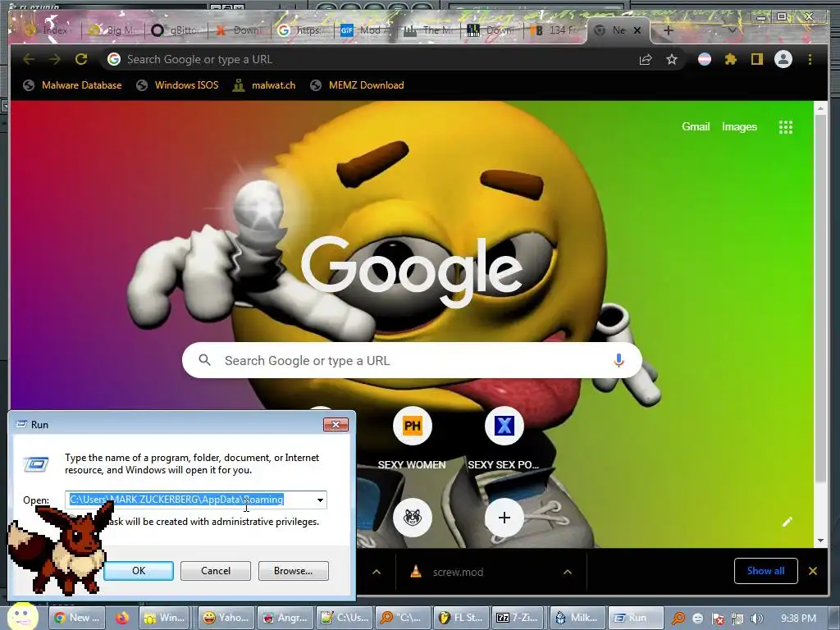Viewport: 840px width, 630px height.
Task: Close the Run dialog with red X
Action: [x=336, y=424]
